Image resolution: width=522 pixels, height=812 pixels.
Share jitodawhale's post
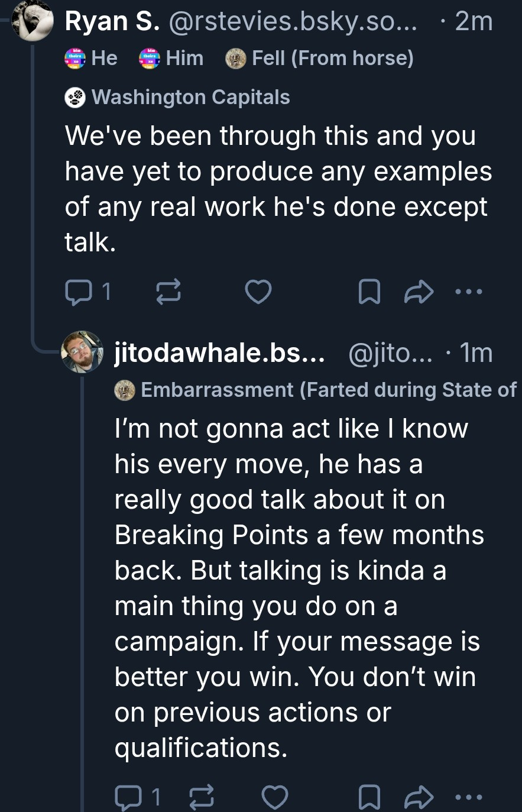click(x=419, y=798)
